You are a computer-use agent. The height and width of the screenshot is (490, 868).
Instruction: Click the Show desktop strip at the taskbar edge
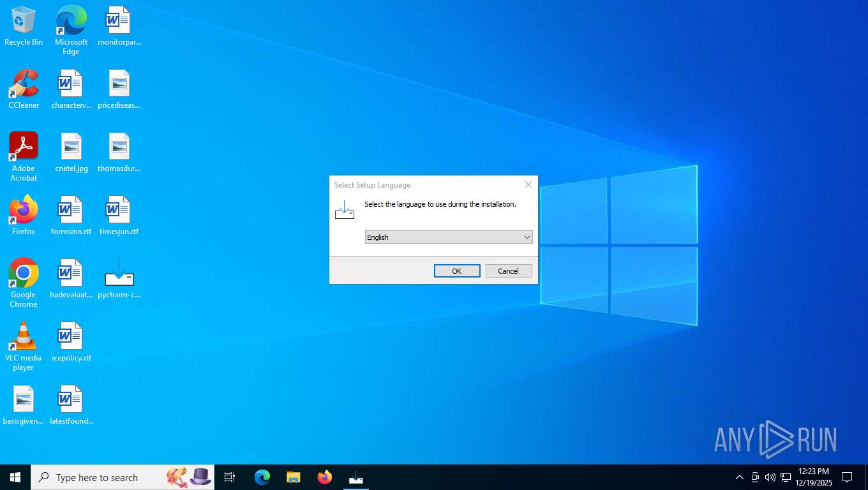(x=866, y=477)
